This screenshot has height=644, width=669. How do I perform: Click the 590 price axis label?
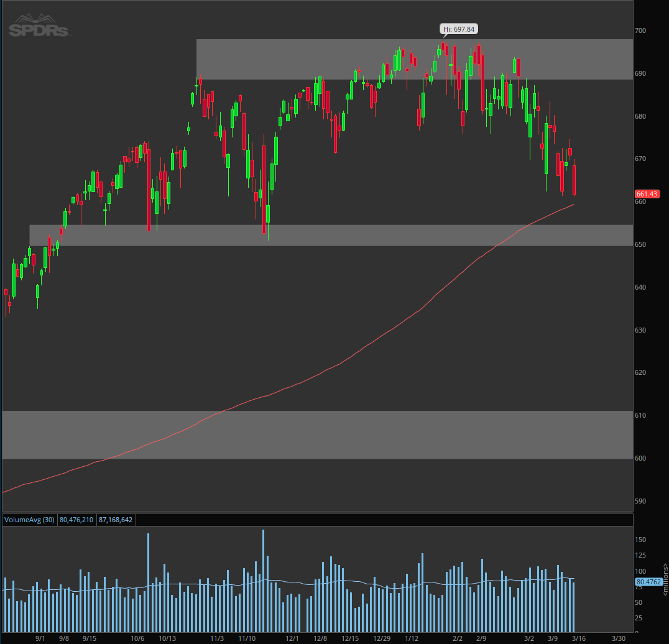point(640,501)
